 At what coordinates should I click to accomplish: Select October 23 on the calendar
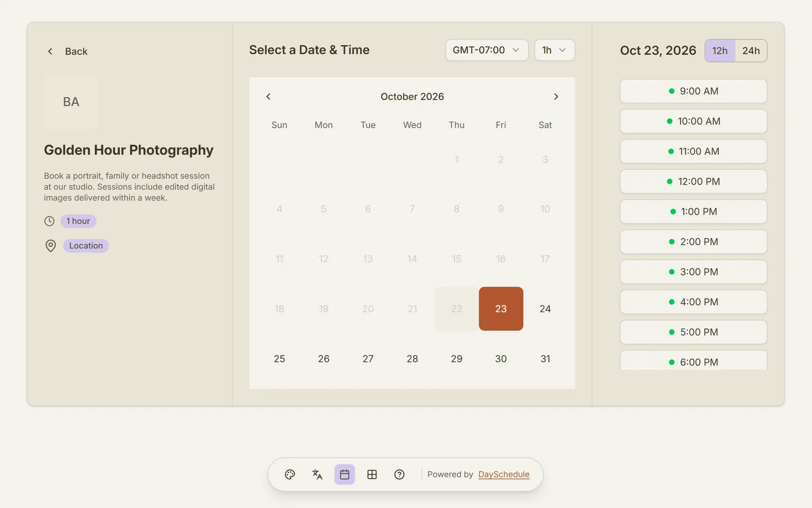click(x=501, y=309)
